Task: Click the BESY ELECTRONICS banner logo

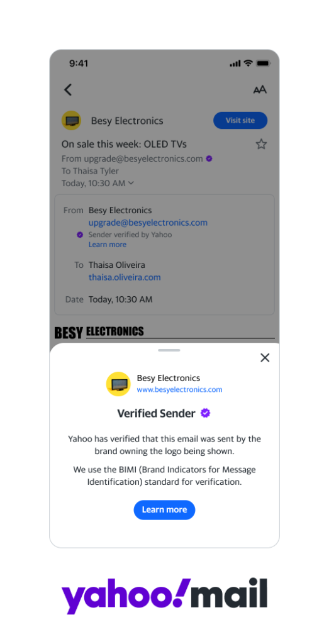Action: click(99, 332)
